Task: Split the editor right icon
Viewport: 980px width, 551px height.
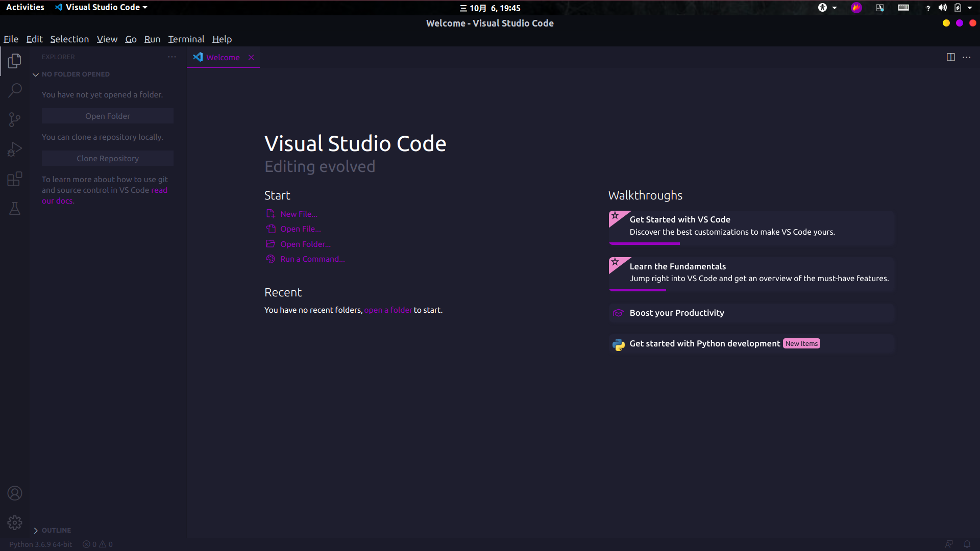Action: coord(950,57)
